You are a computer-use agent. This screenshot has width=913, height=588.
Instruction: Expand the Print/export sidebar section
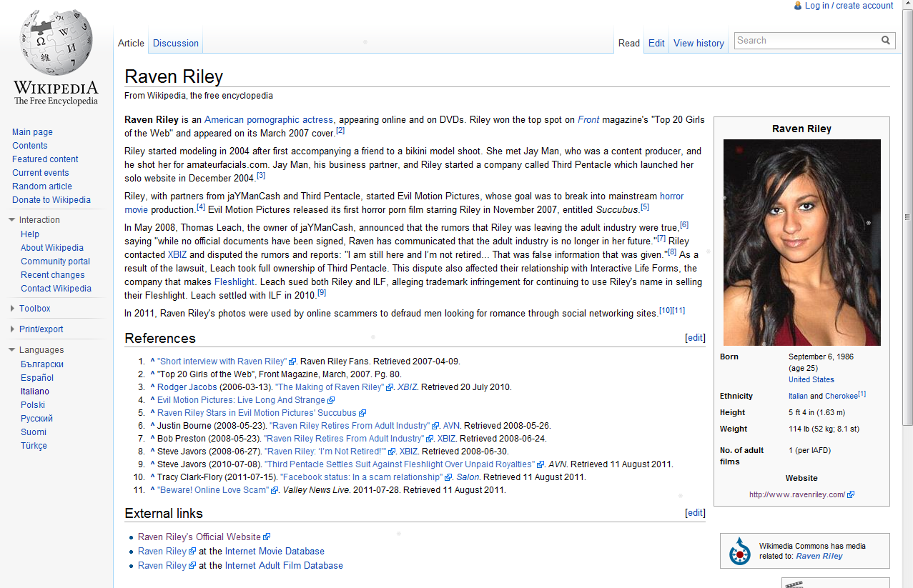click(12, 329)
